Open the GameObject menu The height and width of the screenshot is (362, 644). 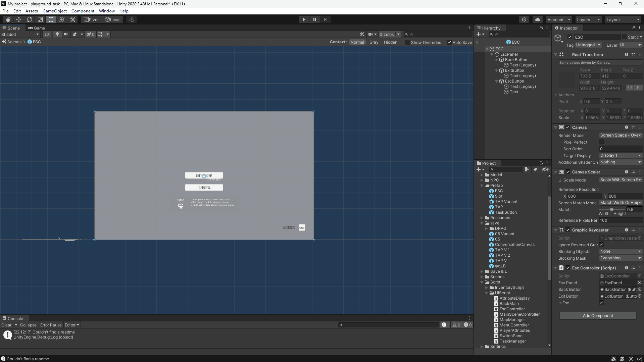(x=54, y=11)
